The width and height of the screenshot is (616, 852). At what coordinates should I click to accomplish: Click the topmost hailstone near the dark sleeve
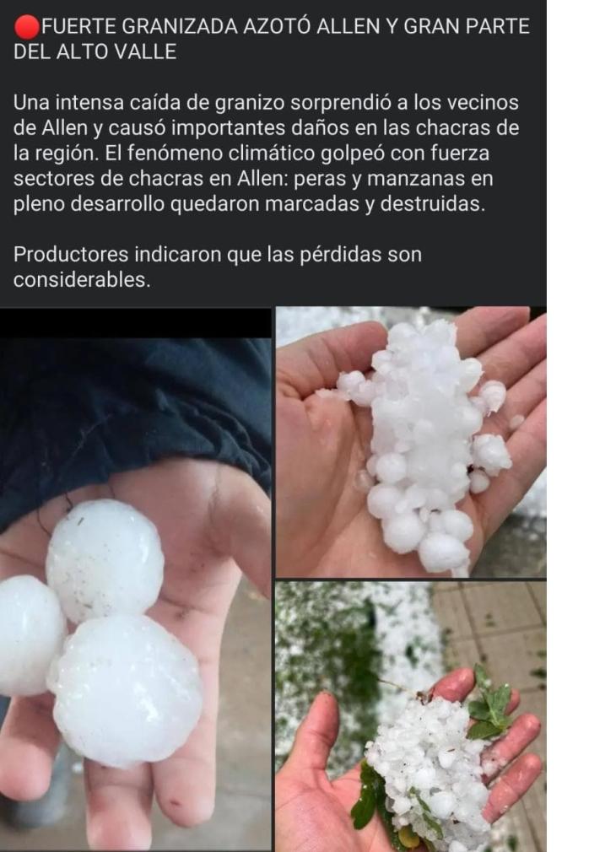point(105,561)
